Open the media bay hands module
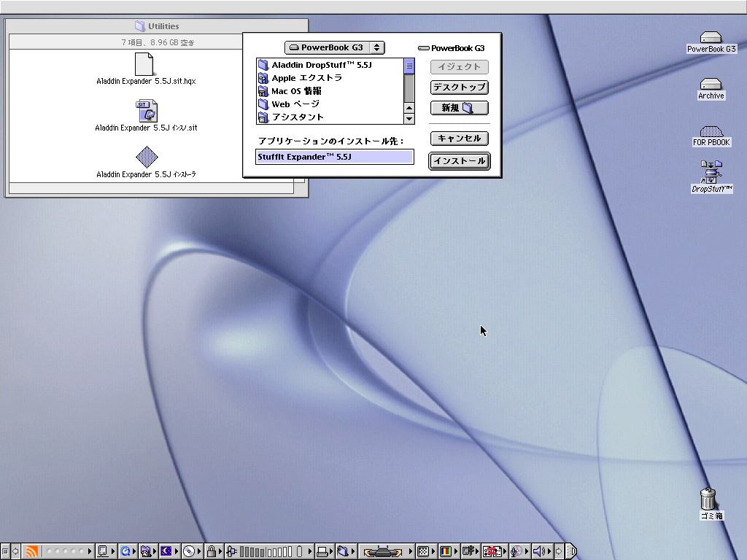 point(383,551)
